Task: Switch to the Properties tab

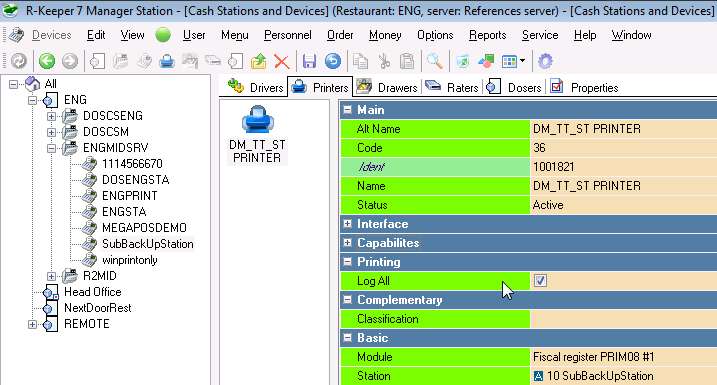Action: pyautogui.click(x=584, y=87)
